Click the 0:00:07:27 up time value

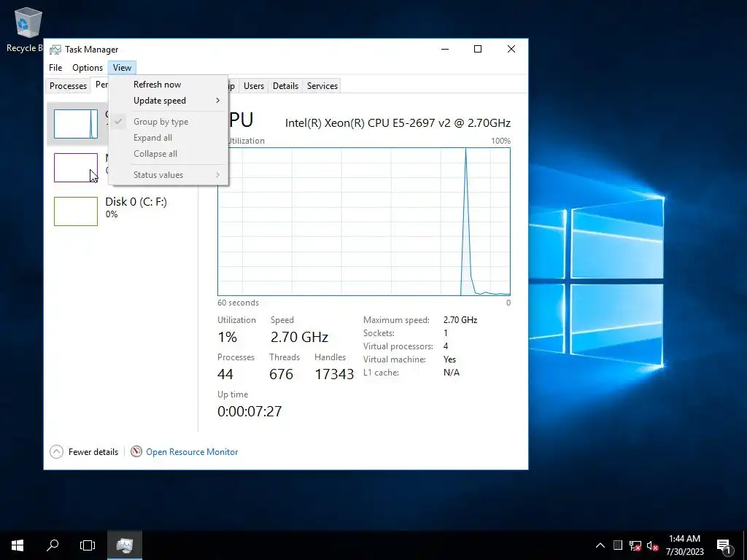(249, 411)
